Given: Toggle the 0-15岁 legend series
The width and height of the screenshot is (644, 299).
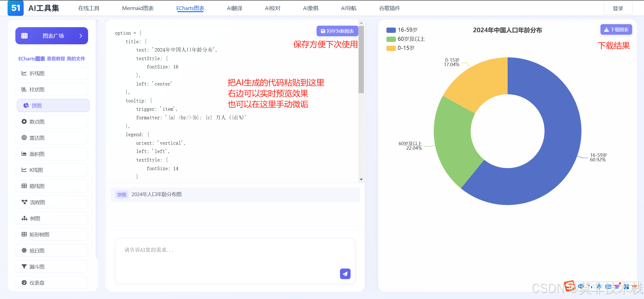Looking at the screenshot, I should (x=391, y=48).
